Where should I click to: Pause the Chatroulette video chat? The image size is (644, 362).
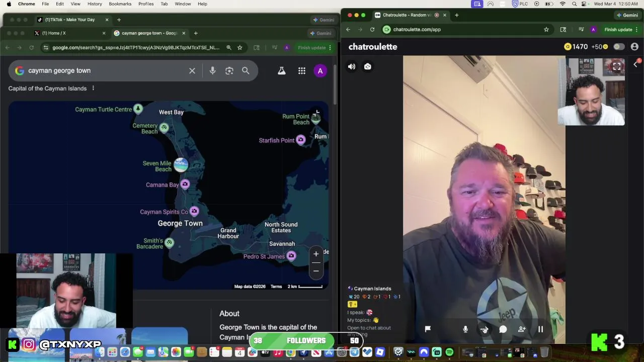[540, 329]
